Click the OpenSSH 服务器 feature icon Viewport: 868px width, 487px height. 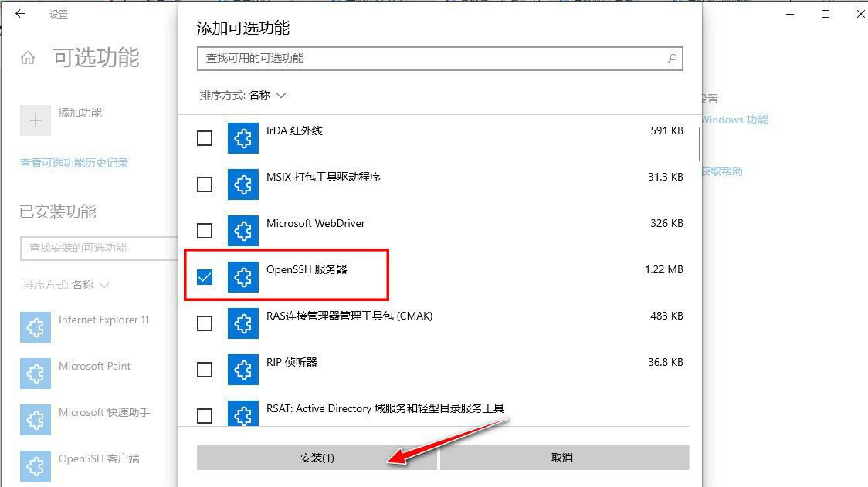243,277
